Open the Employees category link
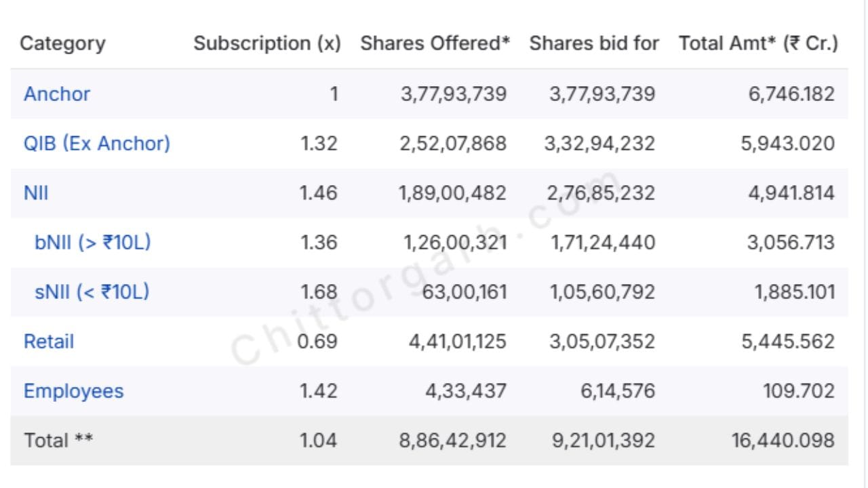Image resolution: width=868 pixels, height=488 pixels. (74, 392)
